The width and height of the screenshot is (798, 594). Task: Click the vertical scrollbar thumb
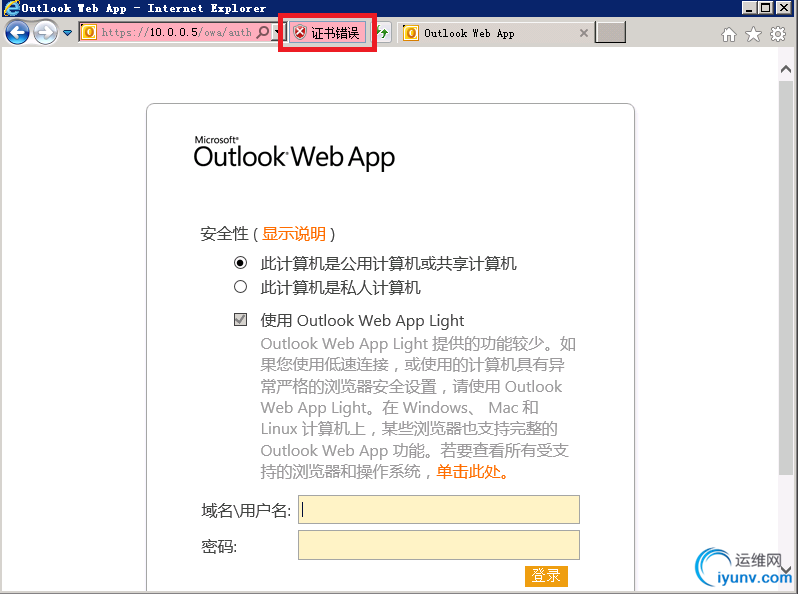(786, 277)
